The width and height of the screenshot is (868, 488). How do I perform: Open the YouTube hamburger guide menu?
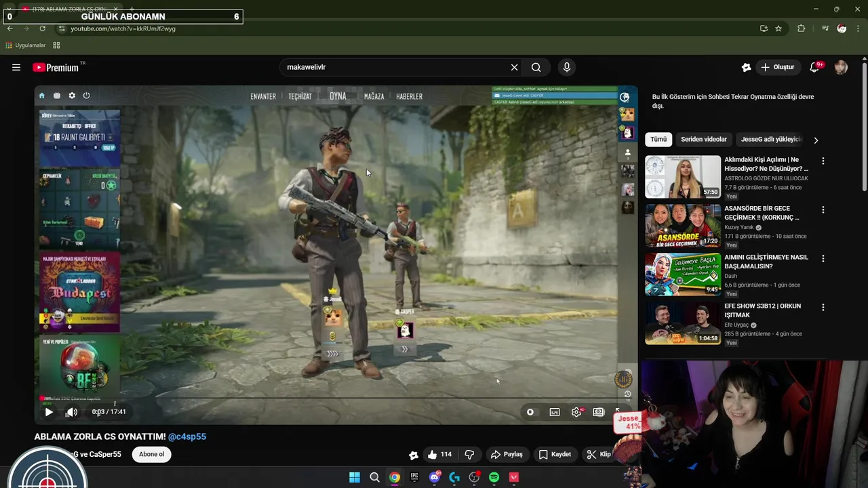(16, 67)
